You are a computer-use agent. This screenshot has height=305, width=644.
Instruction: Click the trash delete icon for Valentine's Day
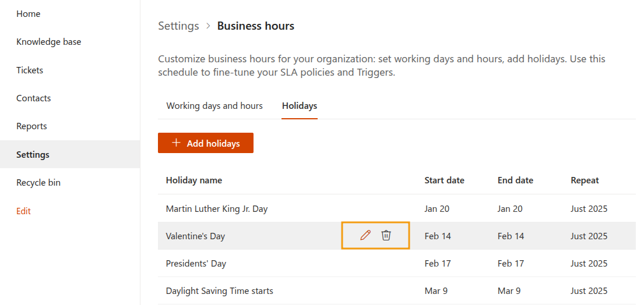pos(386,236)
